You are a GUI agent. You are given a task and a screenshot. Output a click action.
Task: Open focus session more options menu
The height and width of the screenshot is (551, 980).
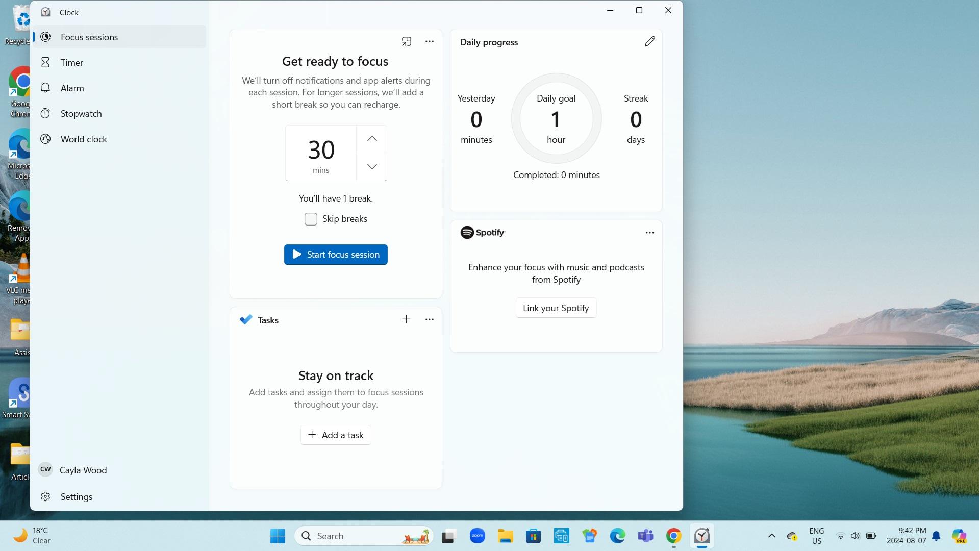coord(430,41)
